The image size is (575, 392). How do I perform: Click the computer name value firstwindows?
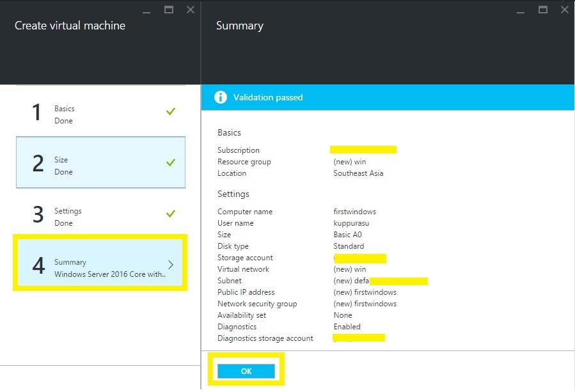[354, 212]
